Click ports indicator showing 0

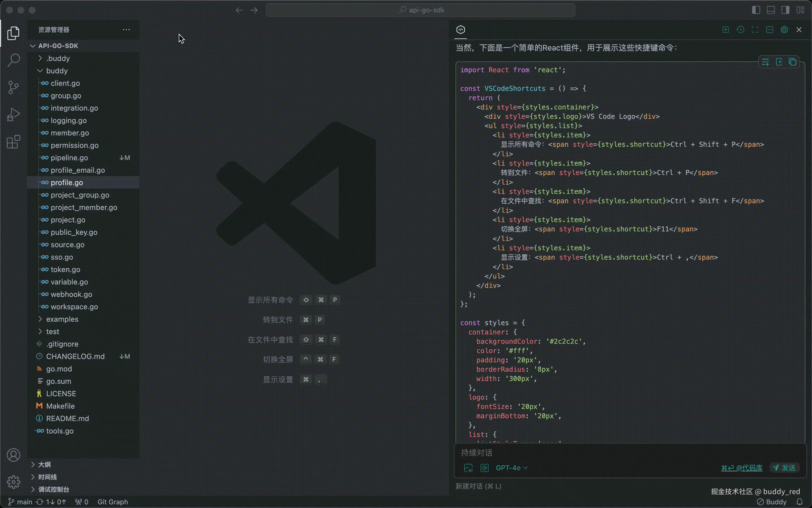point(81,502)
